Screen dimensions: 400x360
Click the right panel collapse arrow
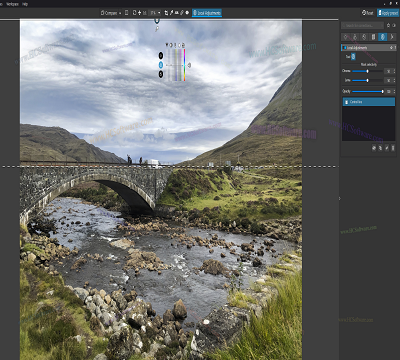[340, 199]
